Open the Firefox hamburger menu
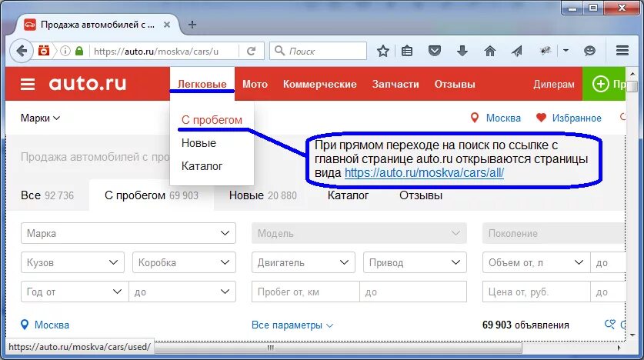Image resolution: width=644 pixels, height=360 pixels. tap(622, 51)
